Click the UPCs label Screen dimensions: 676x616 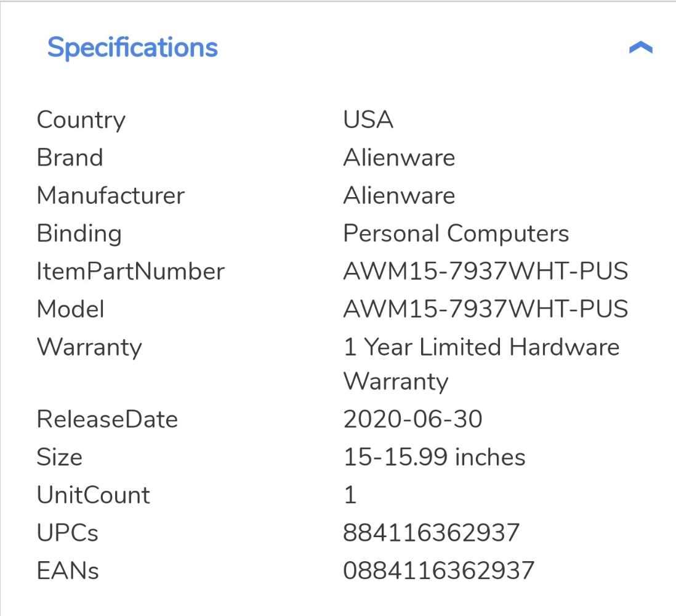pyautogui.click(x=68, y=533)
